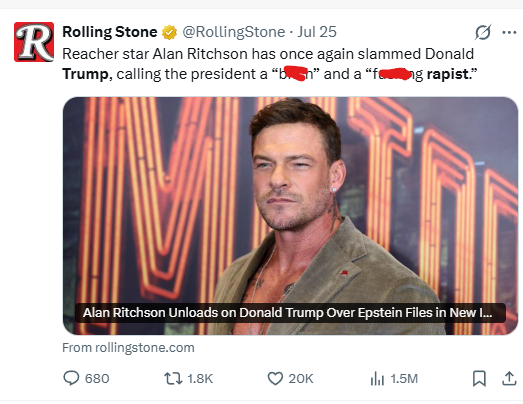This screenshot has width=523, height=404.
Task: Click the 20K likes count
Action: 301,379
